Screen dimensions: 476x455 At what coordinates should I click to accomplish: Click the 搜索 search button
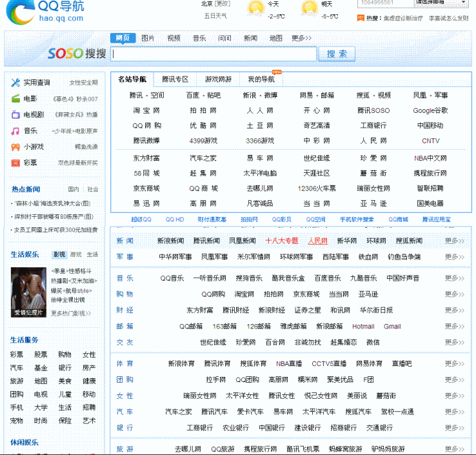coord(337,54)
